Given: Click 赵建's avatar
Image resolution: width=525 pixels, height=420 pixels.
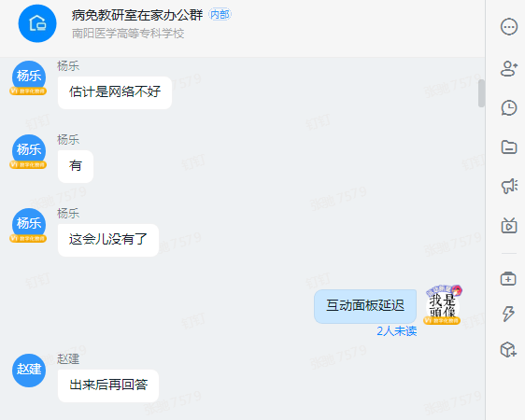Looking at the screenshot, I should [x=29, y=371].
